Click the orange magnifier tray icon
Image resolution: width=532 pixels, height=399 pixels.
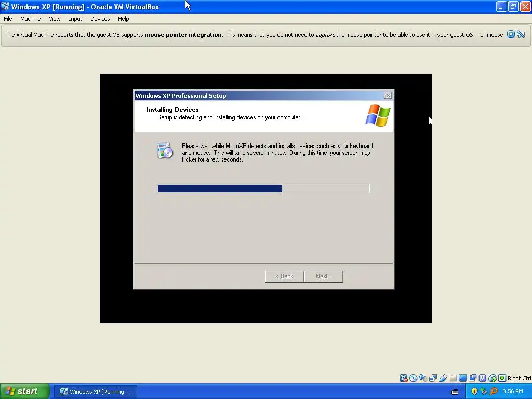point(494,391)
